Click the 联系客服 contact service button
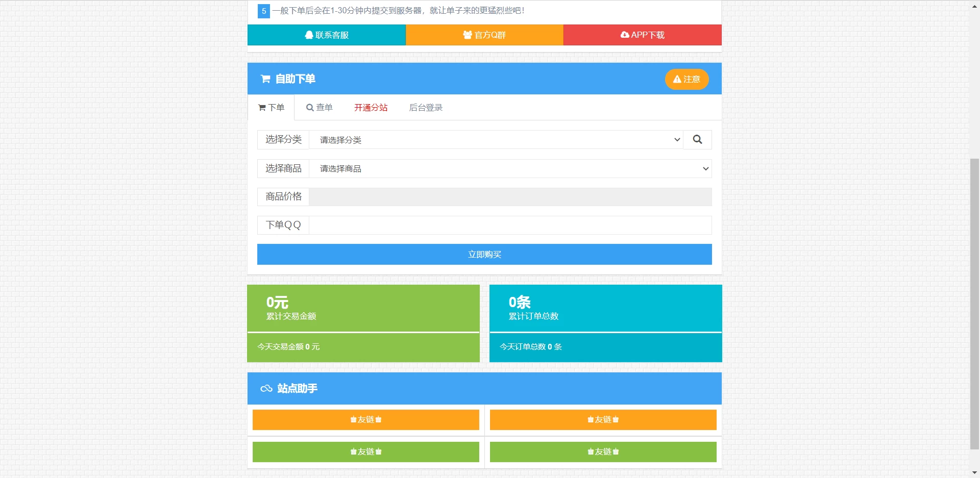The image size is (980, 478). [327, 35]
